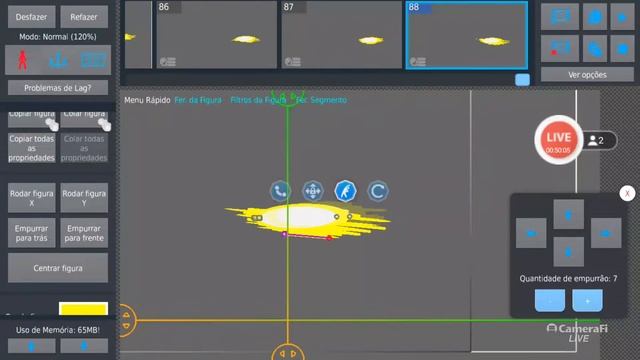Nudge figure right with the right arrow
640x360 pixels.
point(606,233)
